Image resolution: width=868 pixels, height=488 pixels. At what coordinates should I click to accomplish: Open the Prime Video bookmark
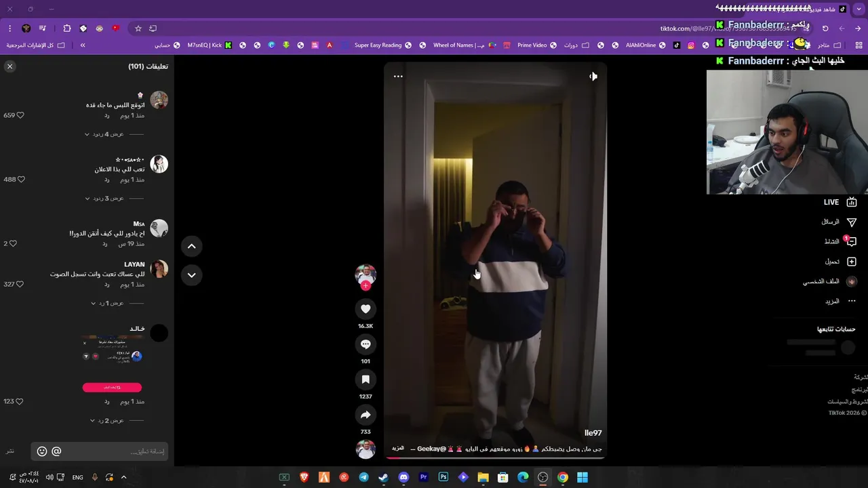pyautogui.click(x=536, y=45)
